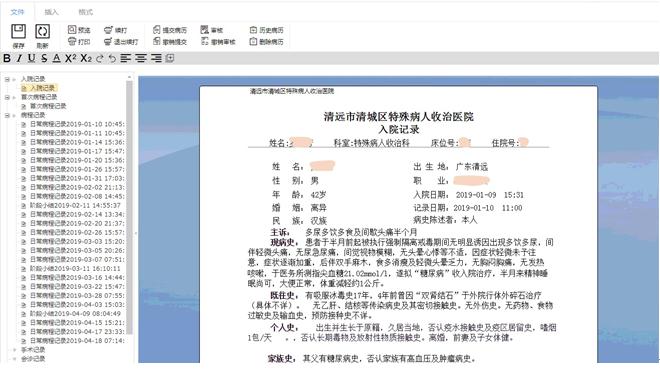Toggle bold formatting
This screenshot has width=660, height=369.
click(x=7, y=58)
